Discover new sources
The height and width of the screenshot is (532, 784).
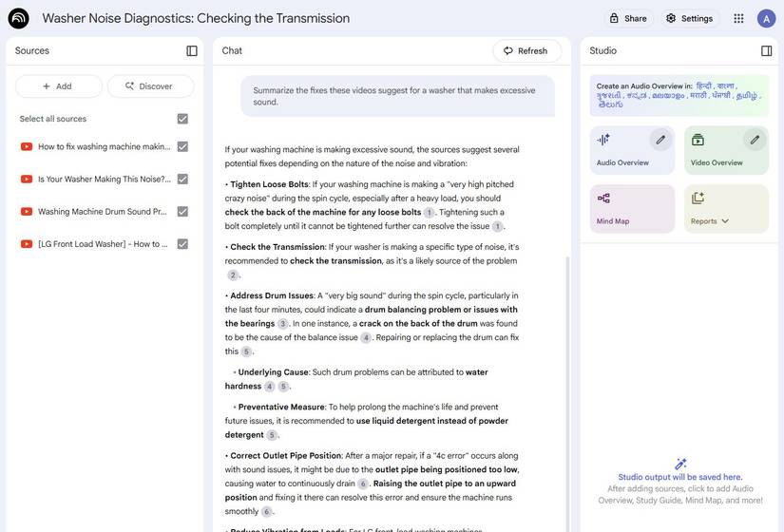tap(150, 86)
